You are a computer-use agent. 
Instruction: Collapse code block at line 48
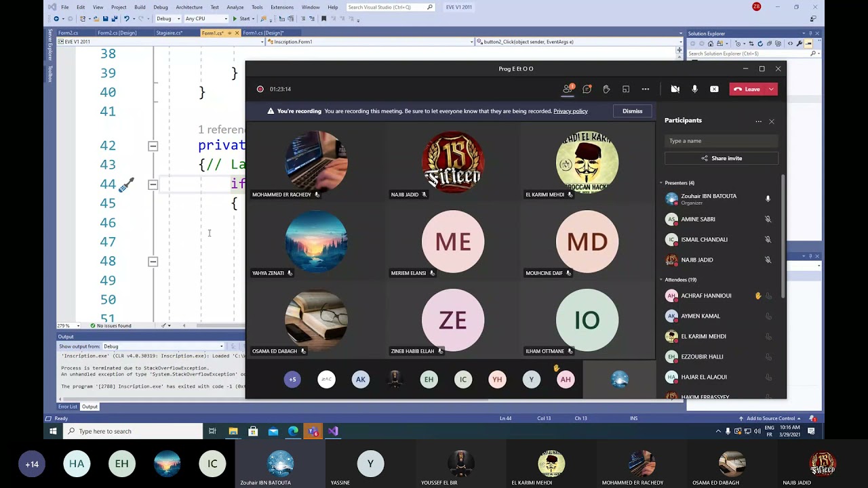coord(153,262)
